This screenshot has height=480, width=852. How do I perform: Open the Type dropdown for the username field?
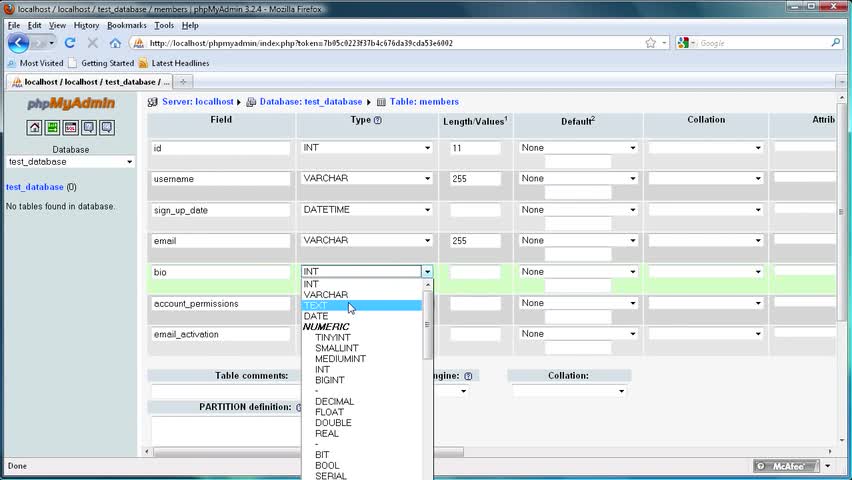pyautogui.click(x=367, y=178)
